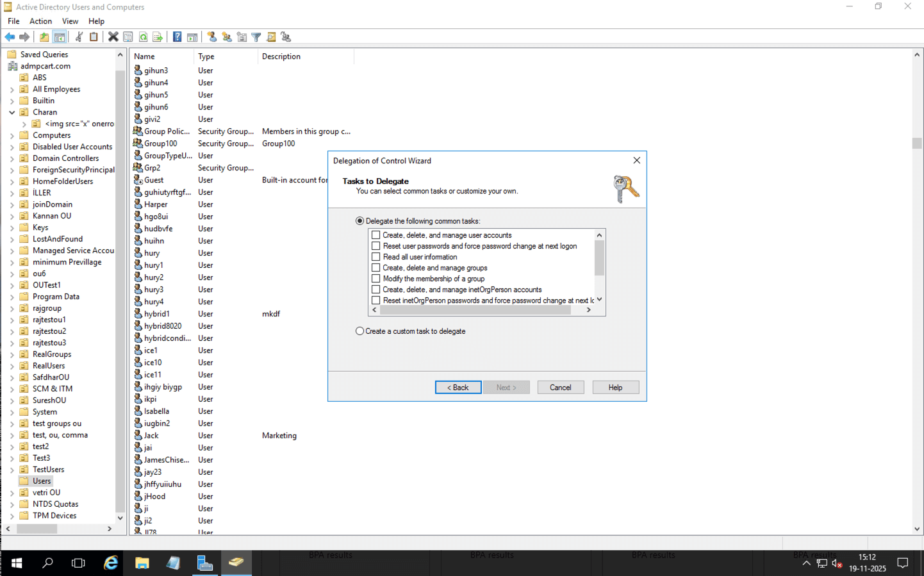Expand the Domain Controllers node
The height and width of the screenshot is (576, 924).
tap(12, 159)
